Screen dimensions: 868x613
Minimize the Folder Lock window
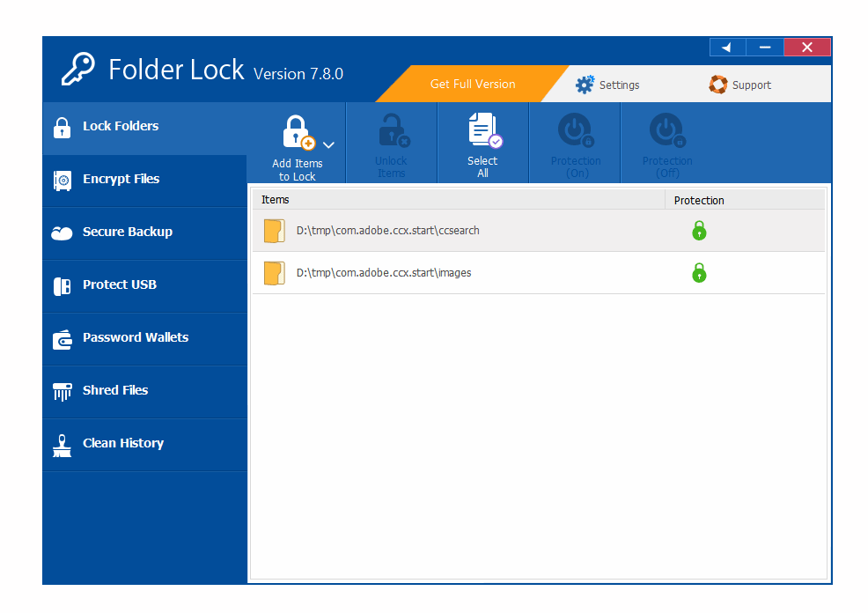click(765, 47)
